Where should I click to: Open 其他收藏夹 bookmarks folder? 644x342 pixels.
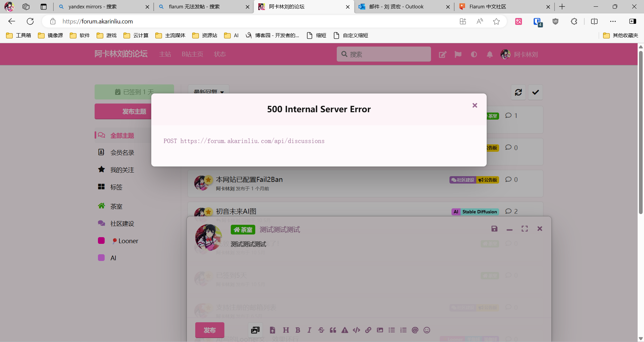[621, 36]
